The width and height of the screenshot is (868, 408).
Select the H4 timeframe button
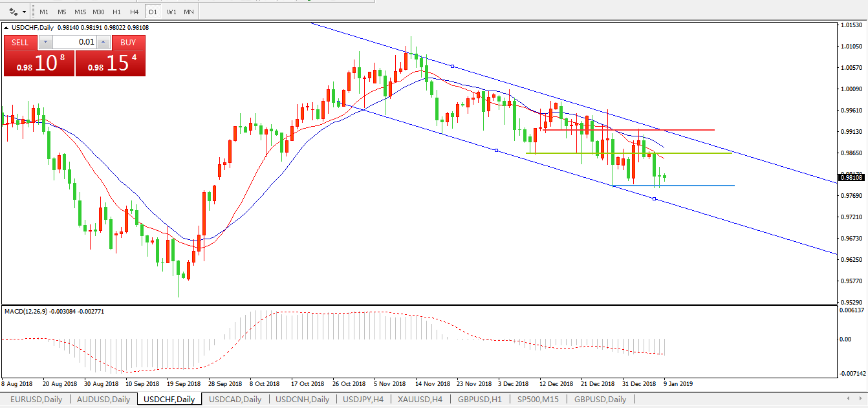pyautogui.click(x=134, y=12)
